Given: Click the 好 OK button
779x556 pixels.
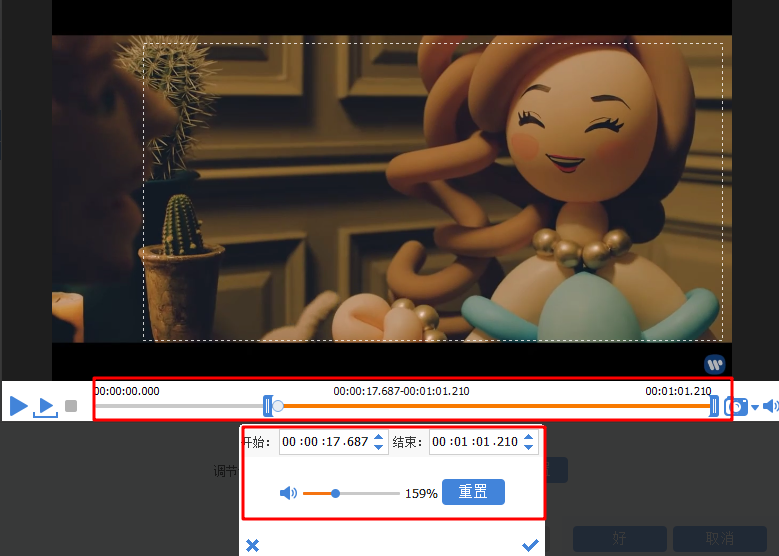Looking at the screenshot, I should [x=620, y=538].
